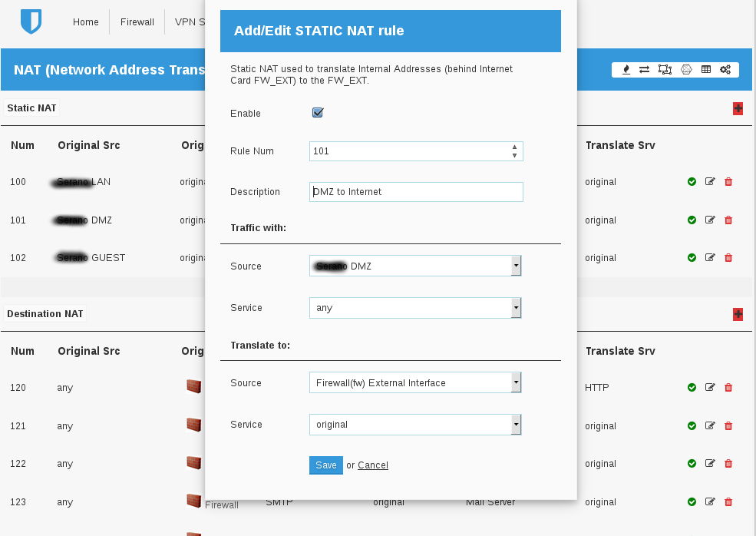The image size is (756, 536).
Task: Edit Static NAT rule 100
Action: pos(710,182)
